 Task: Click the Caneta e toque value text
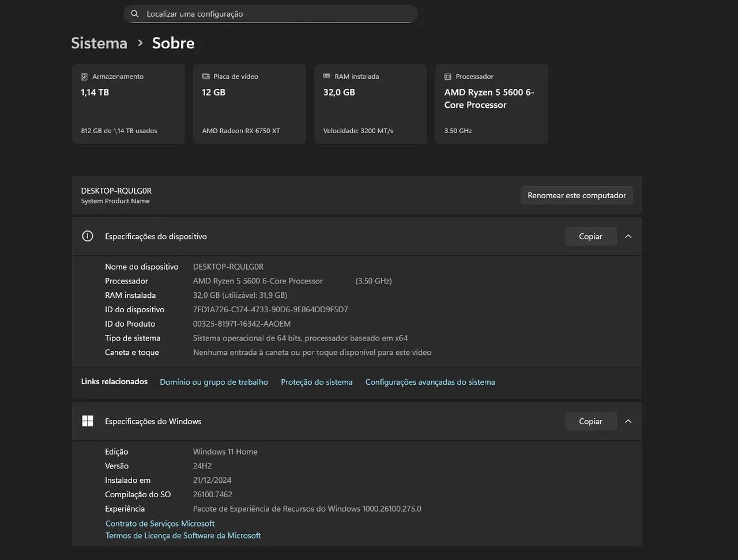pos(312,353)
